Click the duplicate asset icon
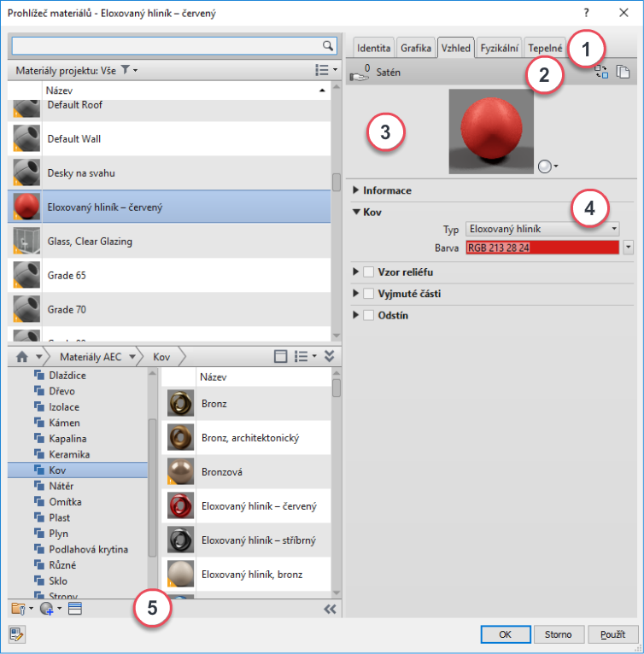The image size is (644, 654). pos(623,72)
